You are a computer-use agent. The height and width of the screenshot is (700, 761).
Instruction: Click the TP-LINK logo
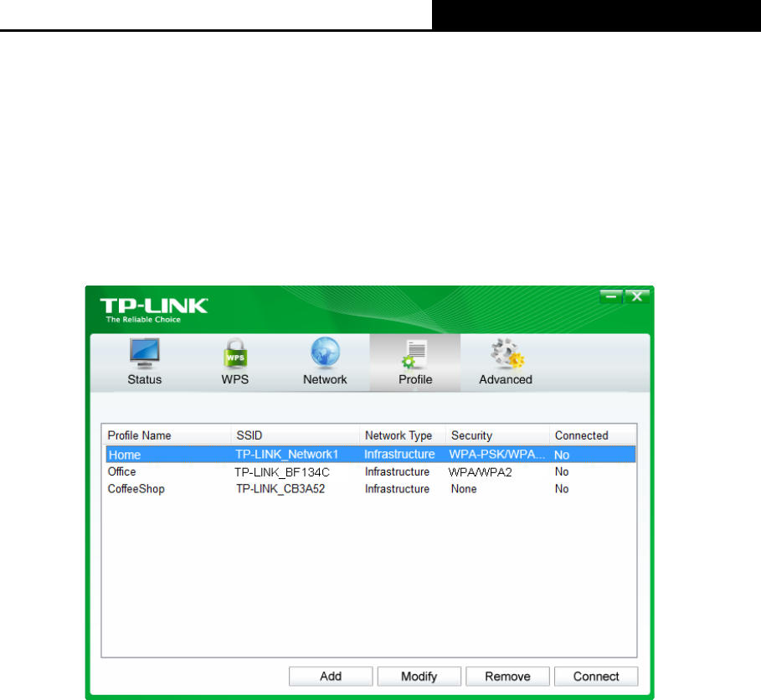click(154, 310)
